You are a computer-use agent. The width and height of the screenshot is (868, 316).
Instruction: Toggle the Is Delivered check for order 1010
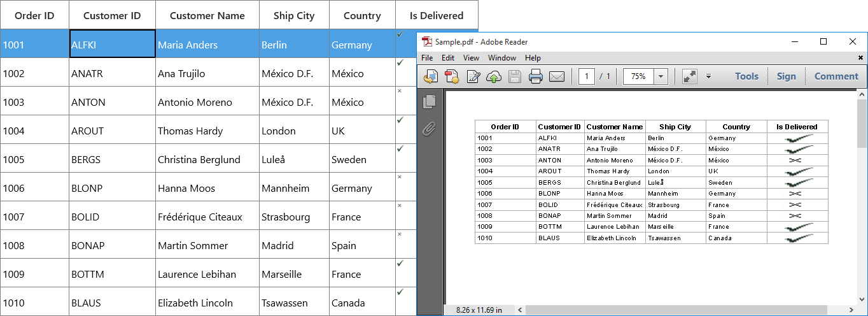click(x=400, y=292)
